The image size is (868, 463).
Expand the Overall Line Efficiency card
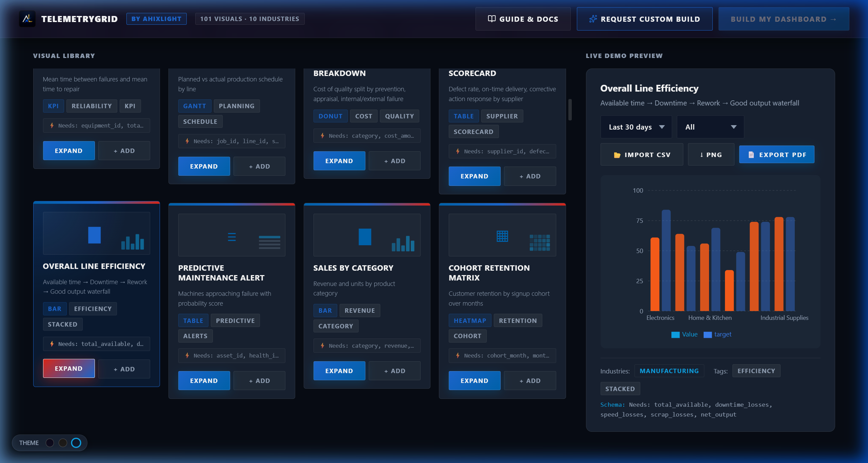pyautogui.click(x=69, y=368)
